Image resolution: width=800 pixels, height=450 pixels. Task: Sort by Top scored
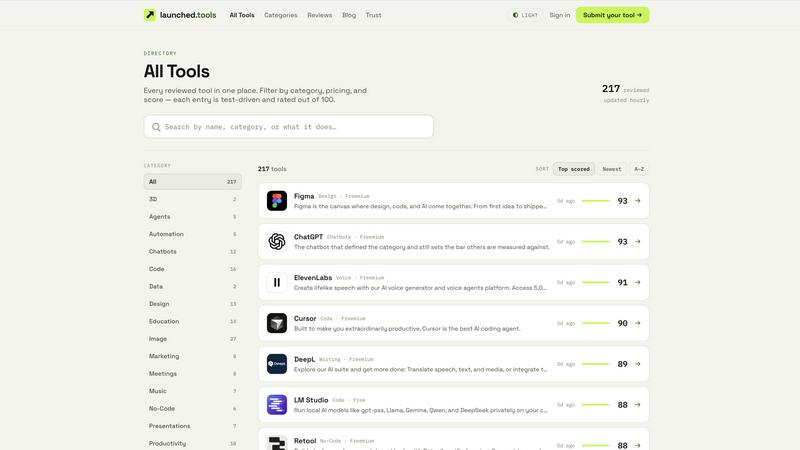(573, 169)
